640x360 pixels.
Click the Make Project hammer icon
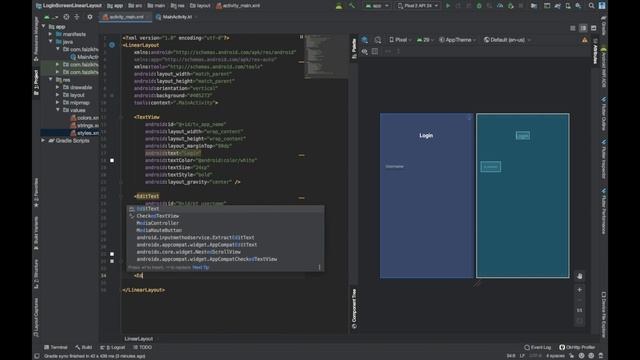pos(352,6)
